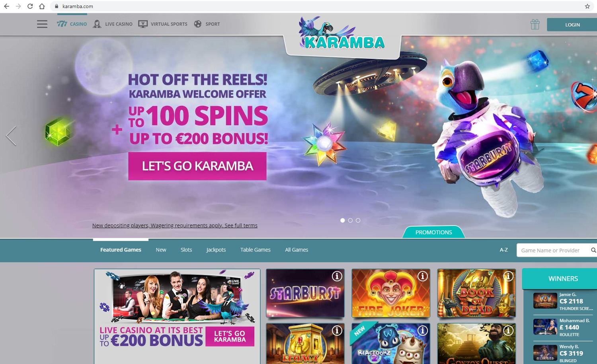This screenshot has height=364, width=597.
Task: Open the hamburger menu icon
Action: click(42, 24)
